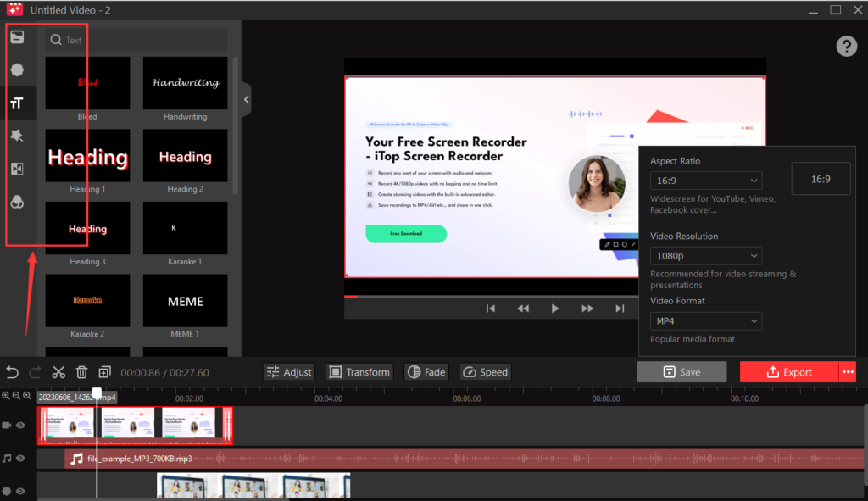This screenshot has height=501, width=868.
Task: Split clip with scissors tool
Action: pyautogui.click(x=58, y=372)
